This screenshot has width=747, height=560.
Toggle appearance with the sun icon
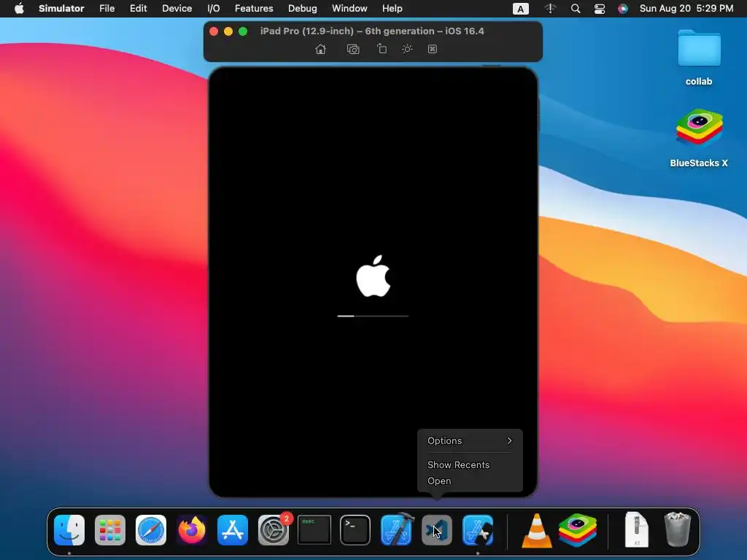407,49
